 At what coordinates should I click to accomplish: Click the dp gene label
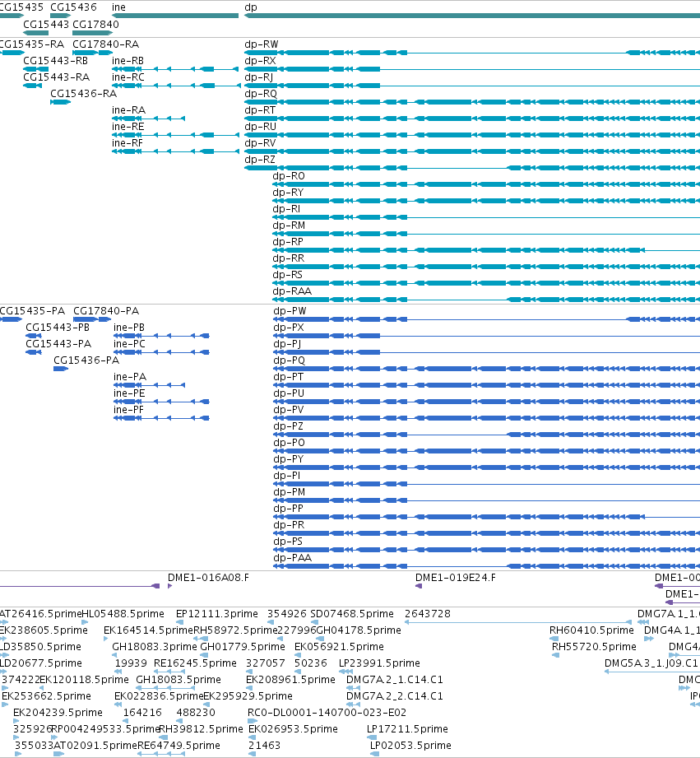pos(251,7)
